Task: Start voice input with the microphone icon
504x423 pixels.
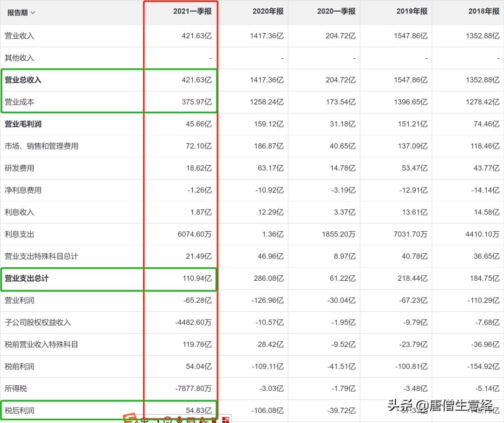Action: (x=180, y=420)
